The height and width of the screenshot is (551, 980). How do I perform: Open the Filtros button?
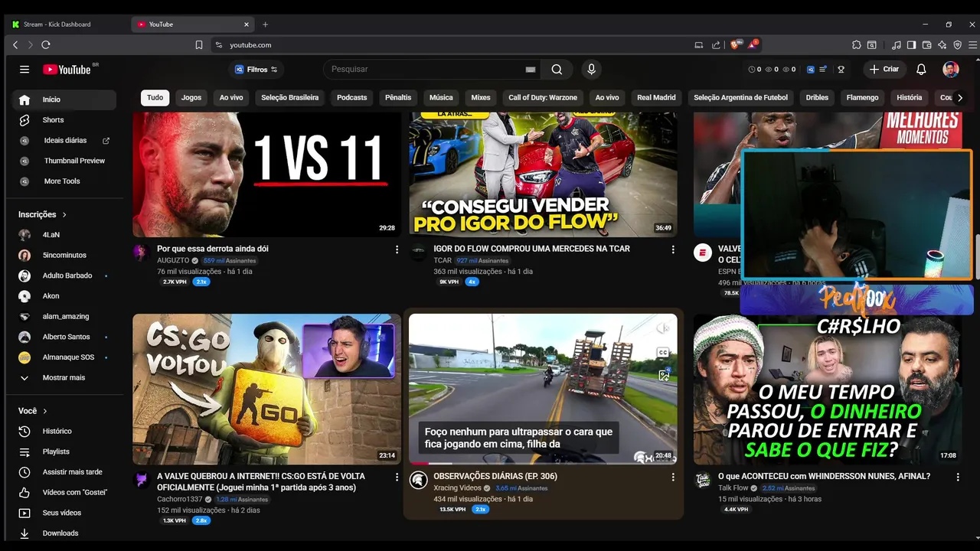pos(257,70)
